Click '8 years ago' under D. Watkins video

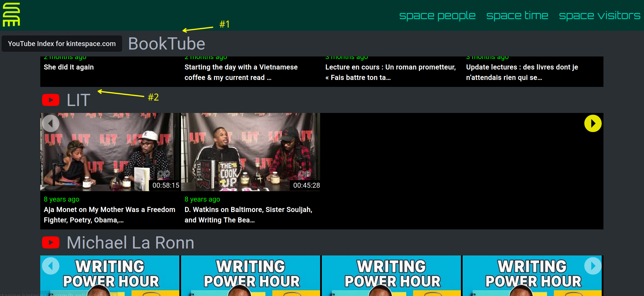(x=202, y=199)
